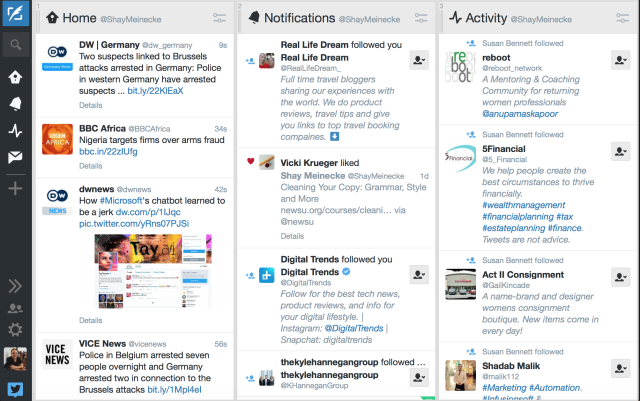The width and height of the screenshot is (640, 401).
Task: Jump to Activity via the sidebar pulse icon
Action: (x=16, y=131)
